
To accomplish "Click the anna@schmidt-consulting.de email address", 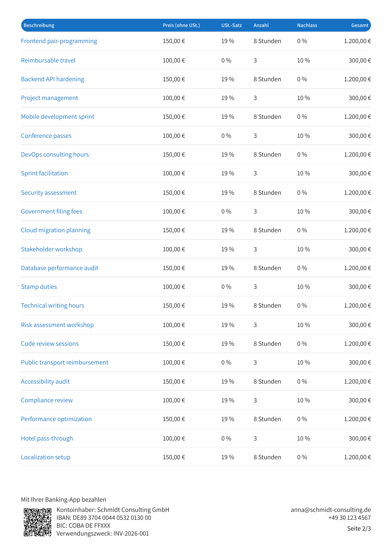I will [x=331, y=510].
